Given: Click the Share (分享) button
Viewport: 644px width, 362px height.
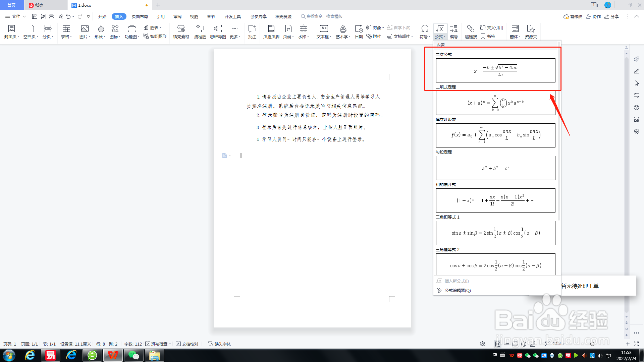Looking at the screenshot, I should coord(612,16).
